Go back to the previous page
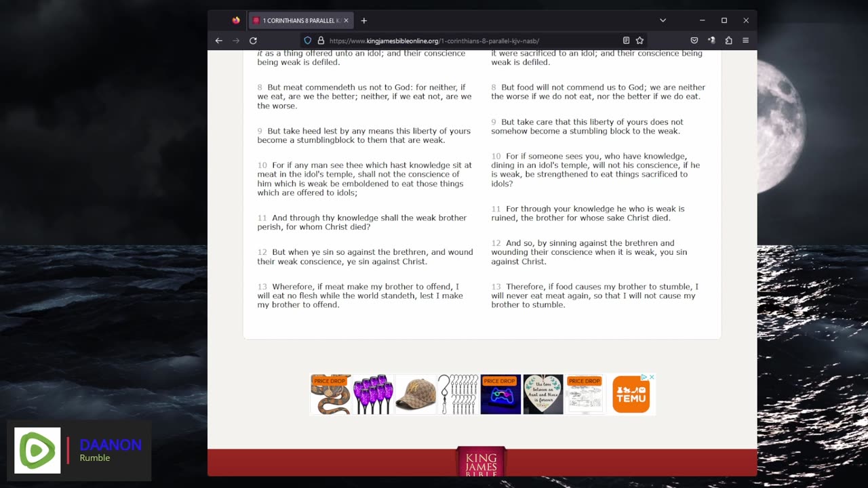Screen dimensions: 868x488 tap(218, 41)
